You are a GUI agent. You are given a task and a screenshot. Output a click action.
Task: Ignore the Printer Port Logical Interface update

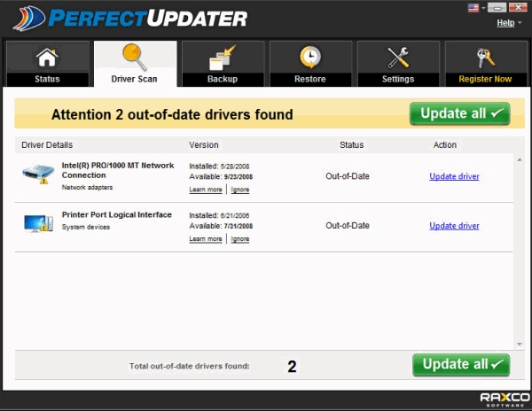(240, 239)
